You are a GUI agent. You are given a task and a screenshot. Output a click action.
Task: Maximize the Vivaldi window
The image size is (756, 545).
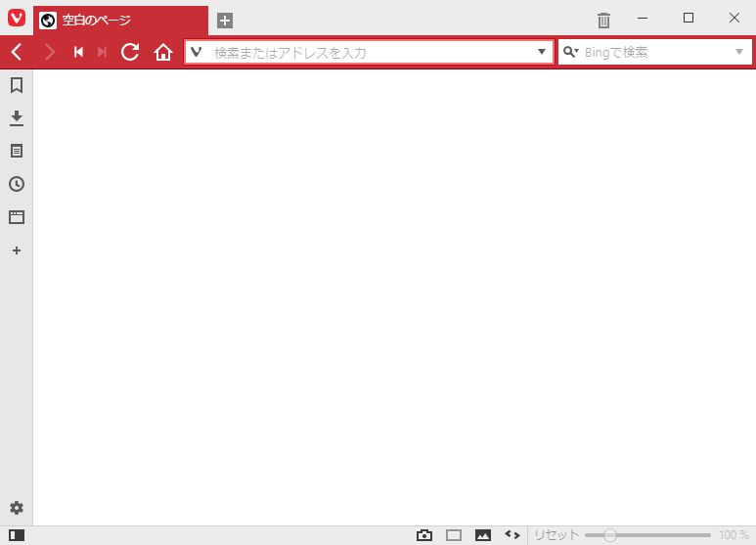[x=689, y=19]
